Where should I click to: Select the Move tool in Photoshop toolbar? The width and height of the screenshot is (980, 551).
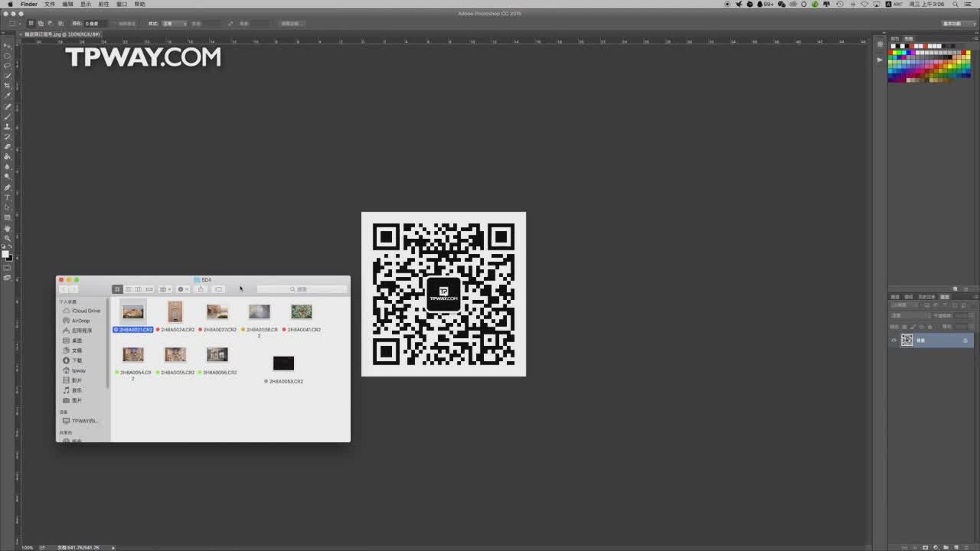[8, 46]
